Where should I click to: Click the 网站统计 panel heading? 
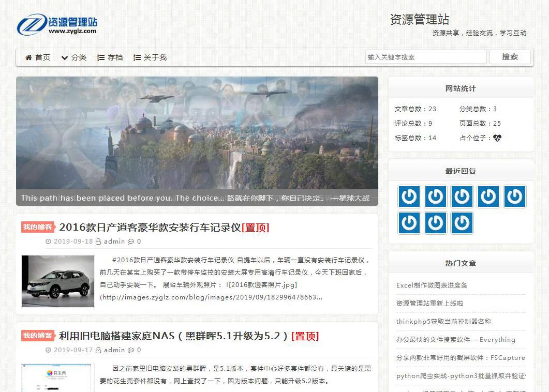pos(461,88)
